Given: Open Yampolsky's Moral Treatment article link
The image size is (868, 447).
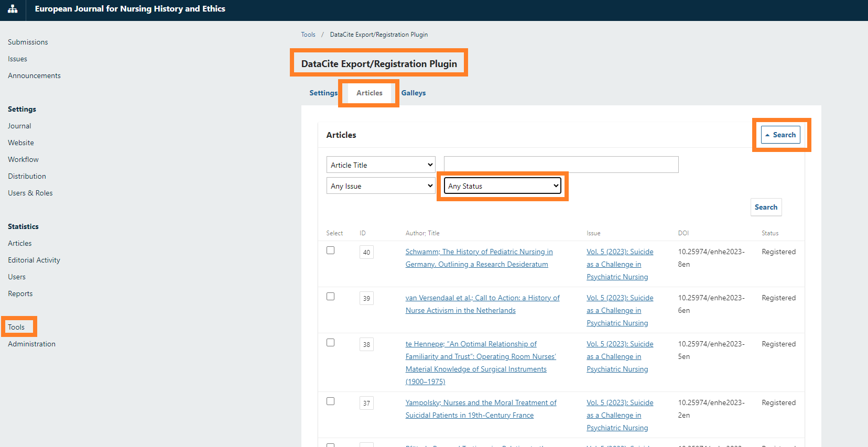Looking at the screenshot, I should 481,403.
